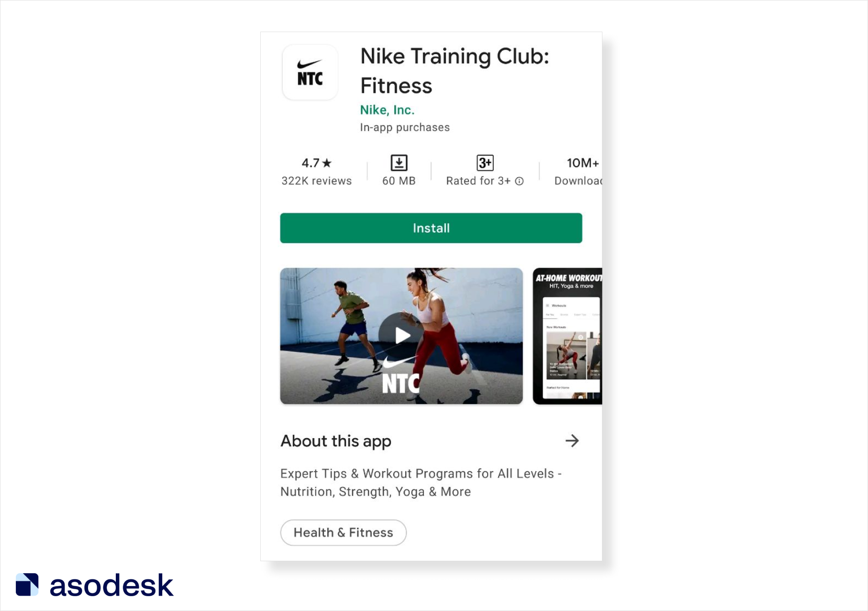This screenshot has height=611, width=868.
Task: Click the 3+ content rating icon
Action: point(485,163)
